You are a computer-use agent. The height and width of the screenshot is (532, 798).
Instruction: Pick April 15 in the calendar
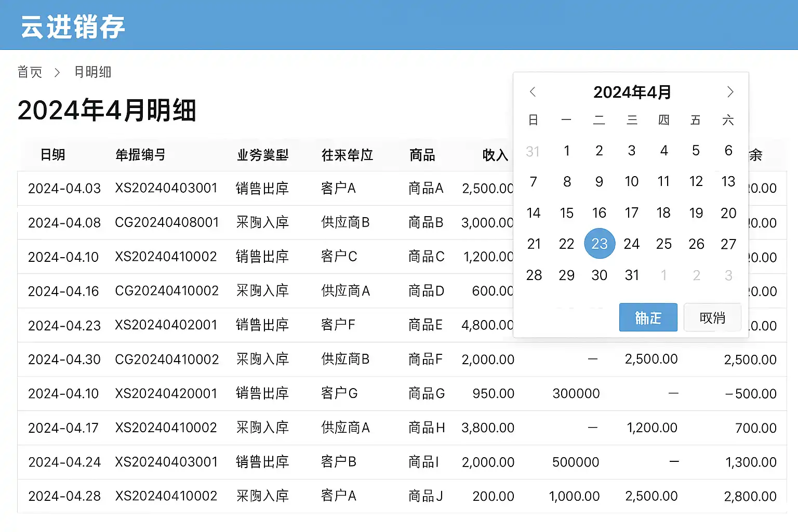pyautogui.click(x=566, y=213)
